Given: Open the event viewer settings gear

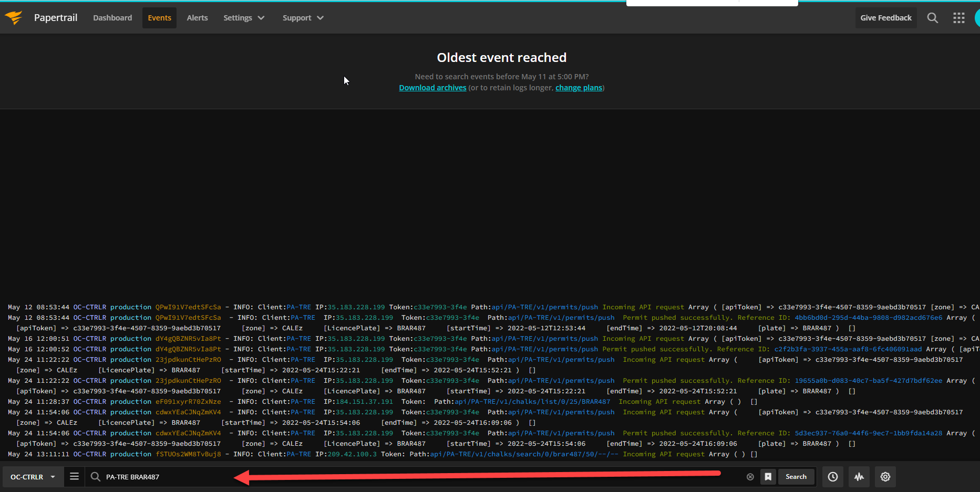Looking at the screenshot, I should click(x=885, y=477).
